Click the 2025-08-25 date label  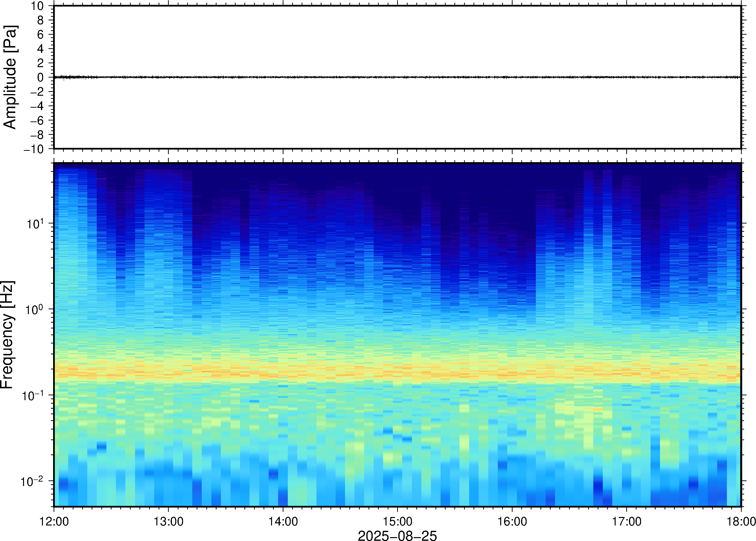(397, 535)
